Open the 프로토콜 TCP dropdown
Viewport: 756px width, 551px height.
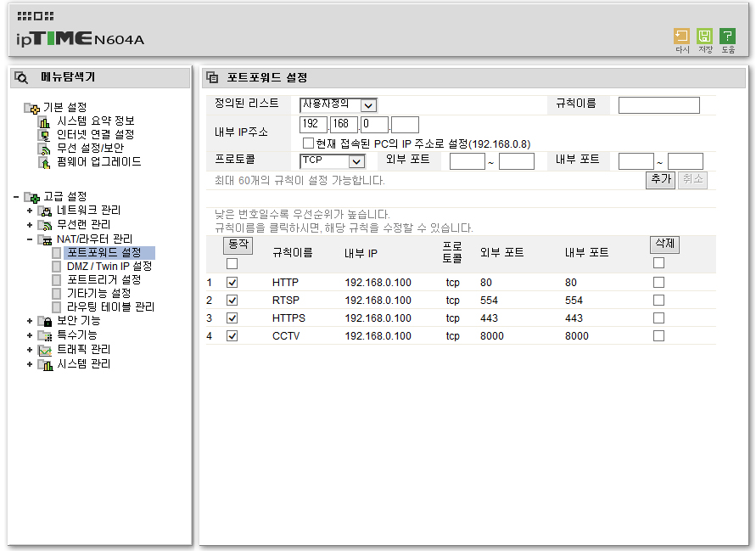pyautogui.click(x=332, y=161)
